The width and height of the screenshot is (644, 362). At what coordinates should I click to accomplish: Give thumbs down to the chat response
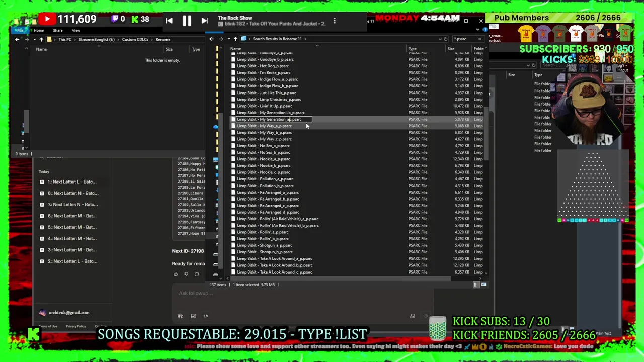pos(186,274)
